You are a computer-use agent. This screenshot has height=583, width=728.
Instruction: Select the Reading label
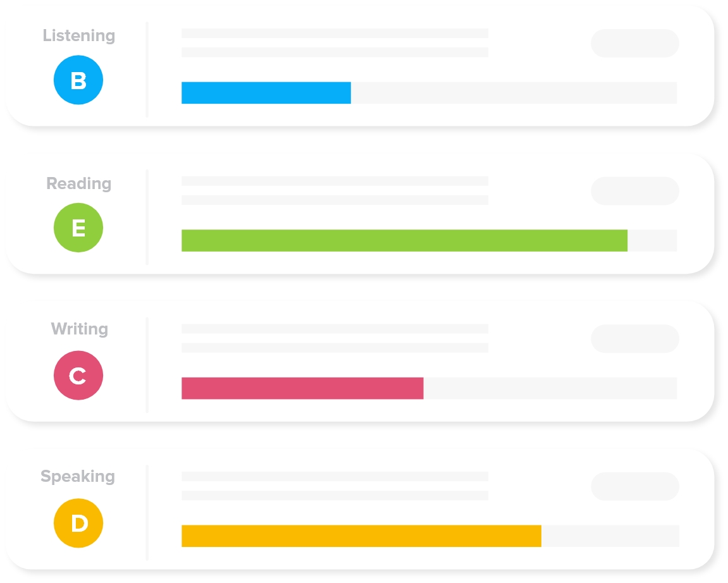[x=79, y=183]
